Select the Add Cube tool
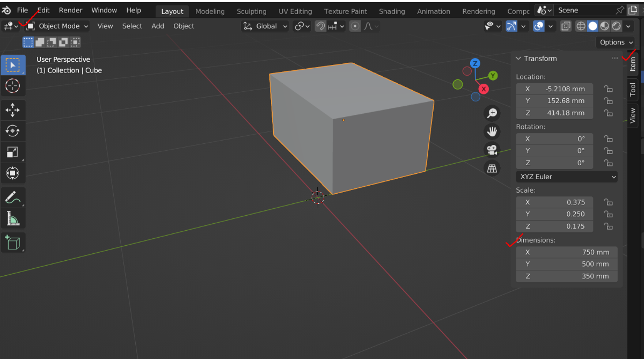This screenshot has height=359, width=644. click(x=12, y=243)
